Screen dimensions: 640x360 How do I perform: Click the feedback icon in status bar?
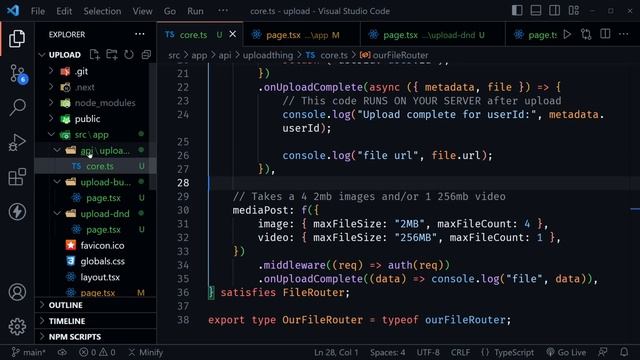click(602, 352)
